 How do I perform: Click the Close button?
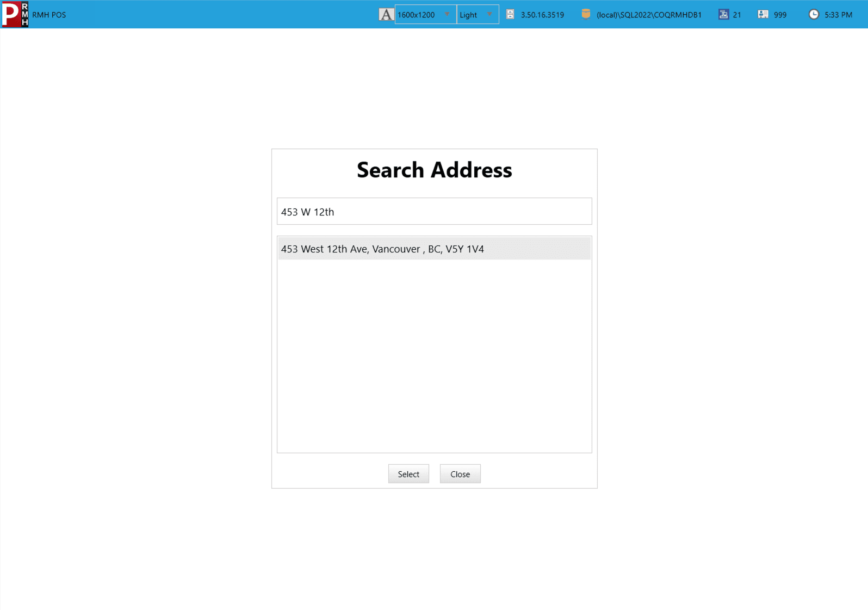point(460,474)
